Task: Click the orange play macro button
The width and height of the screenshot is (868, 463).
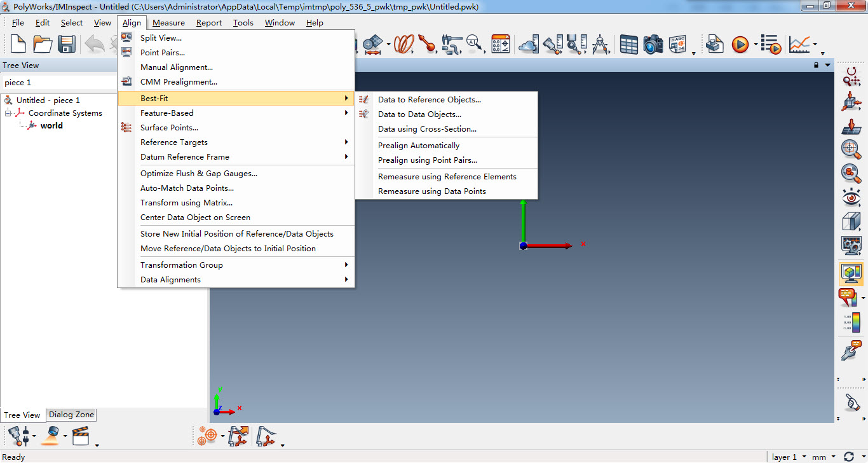Action: click(x=740, y=44)
